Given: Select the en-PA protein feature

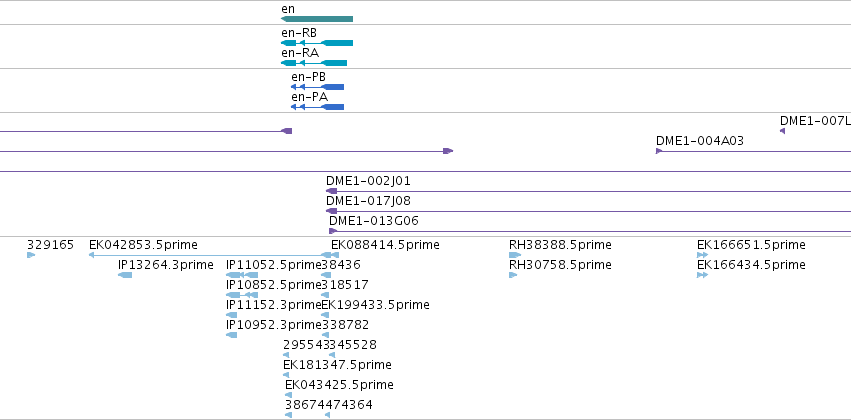Looking at the screenshot, I should pyautogui.click(x=317, y=107).
